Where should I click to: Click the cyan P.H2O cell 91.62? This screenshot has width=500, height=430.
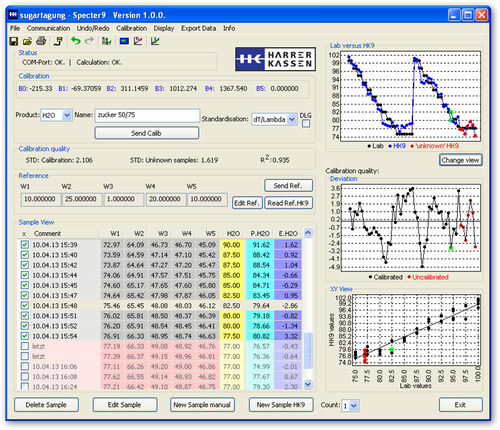click(260, 245)
